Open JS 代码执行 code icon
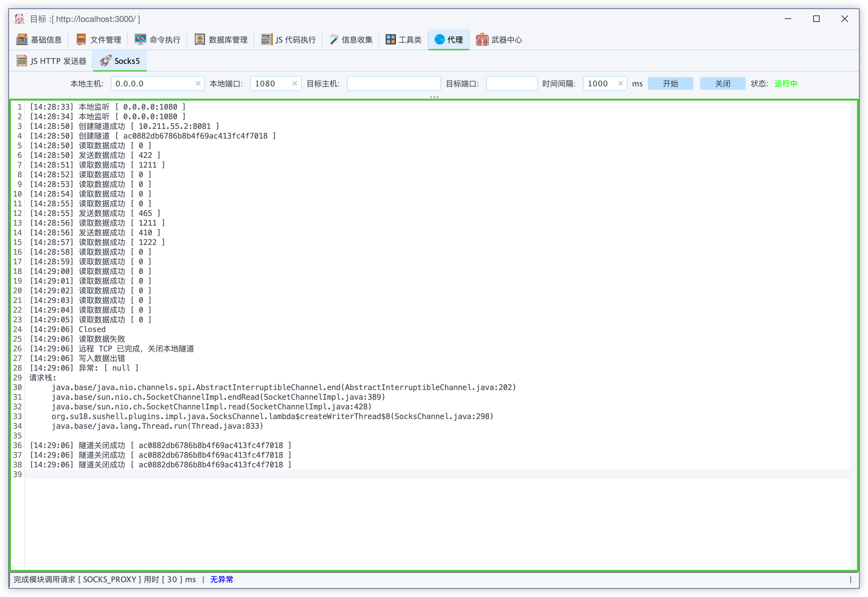The image size is (868, 597). [266, 39]
